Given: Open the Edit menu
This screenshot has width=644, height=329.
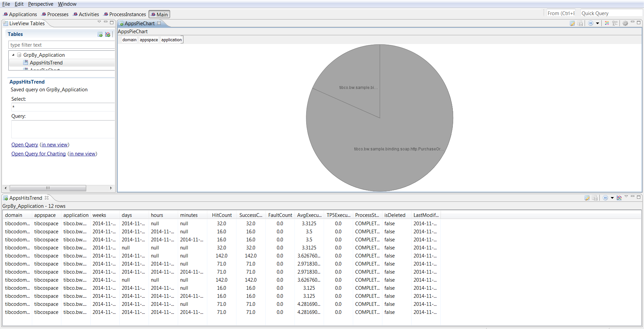Looking at the screenshot, I should click(x=19, y=4).
